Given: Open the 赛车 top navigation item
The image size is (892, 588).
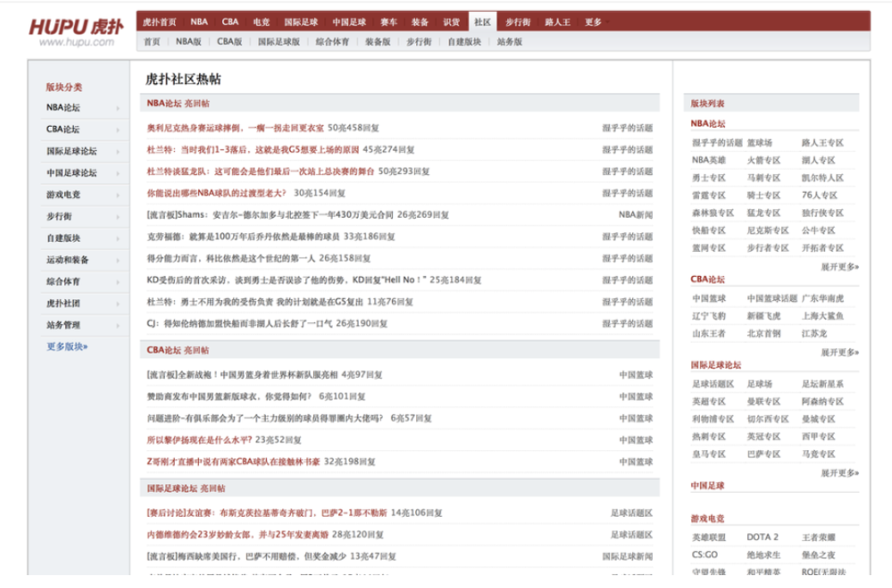Looking at the screenshot, I should point(389,22).
